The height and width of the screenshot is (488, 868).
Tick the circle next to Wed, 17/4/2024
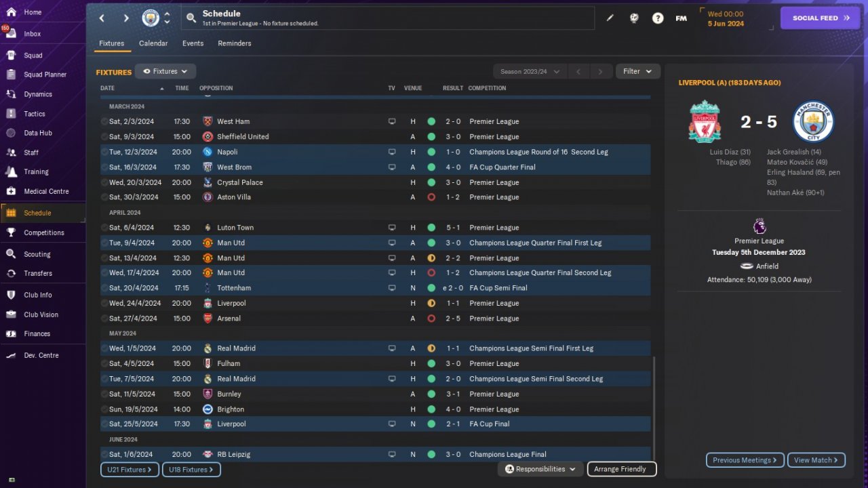pyautogui.click(x=104, y=272)
